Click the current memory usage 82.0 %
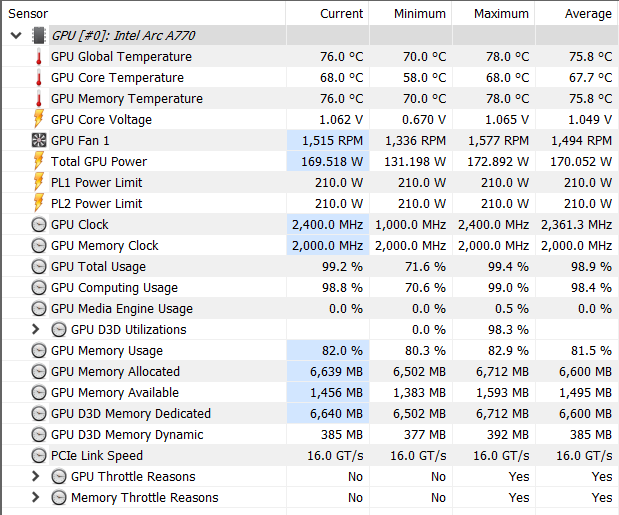619x515 pixels. point(342,350)
